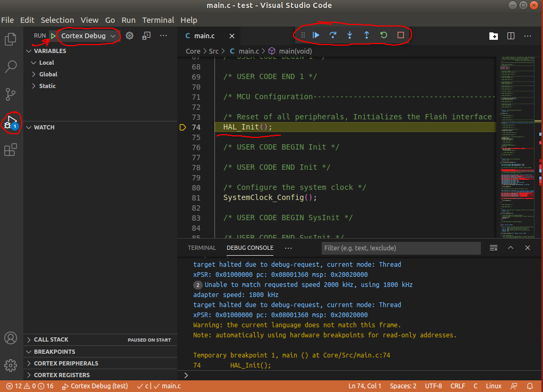This screenshot has height=392, width=543.
Task: Expand the Static variables scope
Action: click(x=100, y=86)
